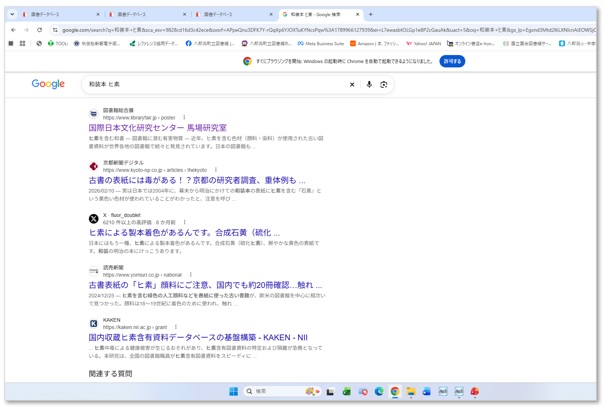Click the Chrome logo in the startup banner
The image size is (606, 411).
click(x=247, y=61)
